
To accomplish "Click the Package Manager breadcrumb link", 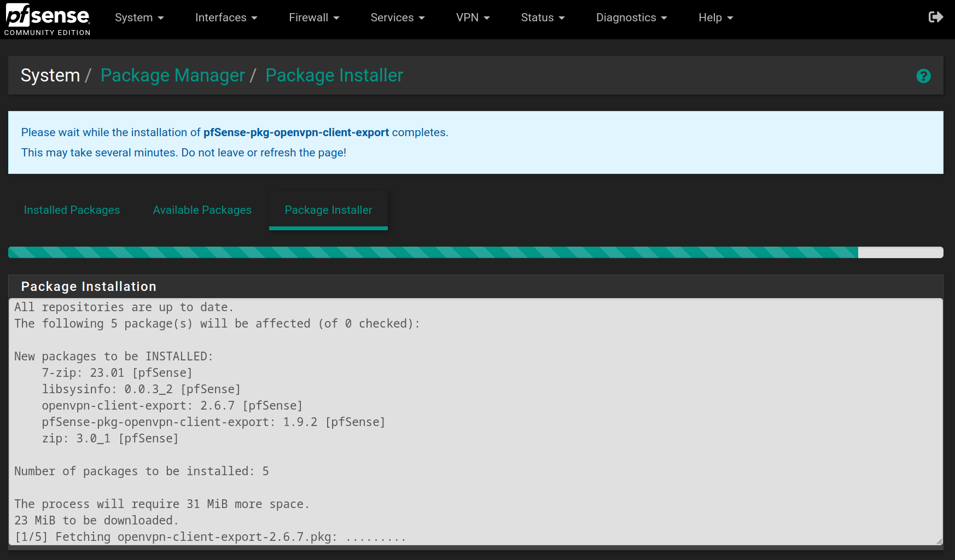I will click(x=173, y=75).
